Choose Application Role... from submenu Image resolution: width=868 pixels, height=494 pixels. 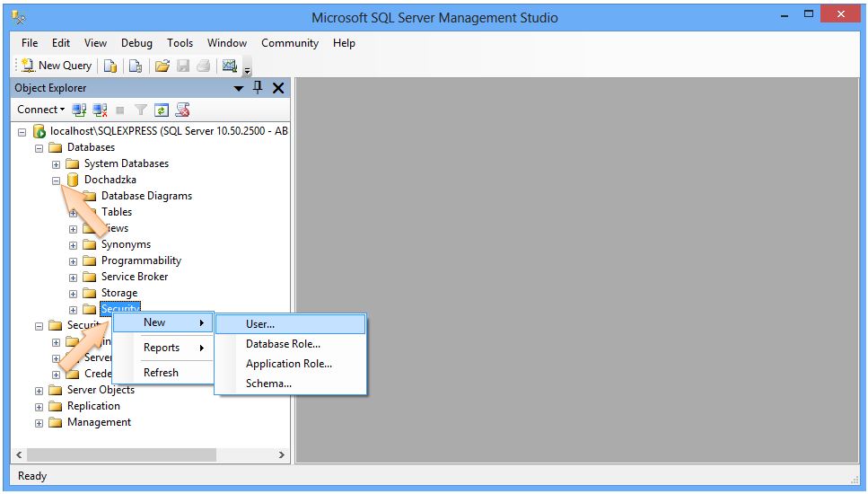[290, 364]
